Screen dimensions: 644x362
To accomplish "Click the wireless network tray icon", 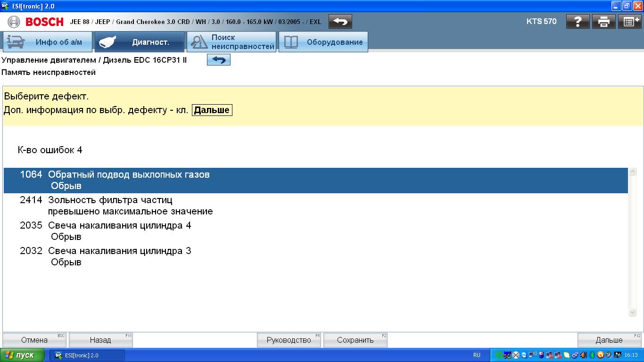I will point(532,355).
